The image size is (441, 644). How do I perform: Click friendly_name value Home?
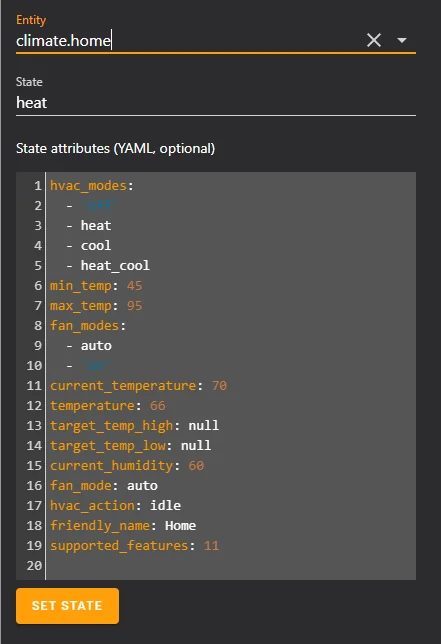181,526
